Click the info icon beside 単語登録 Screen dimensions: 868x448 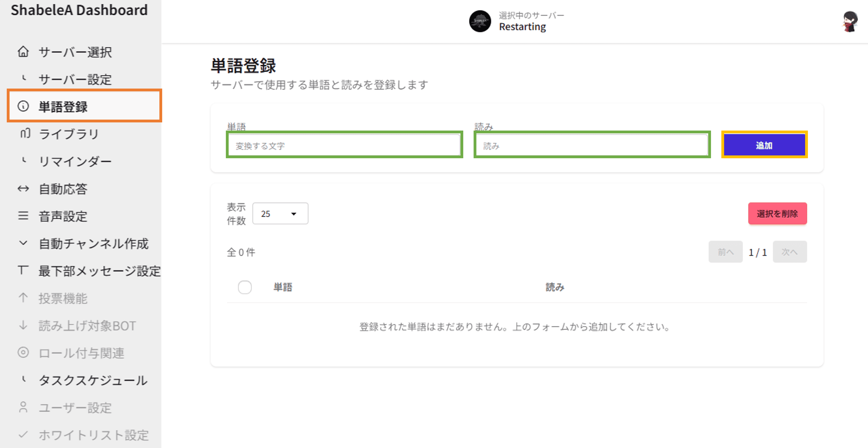[x=23, y=106]
